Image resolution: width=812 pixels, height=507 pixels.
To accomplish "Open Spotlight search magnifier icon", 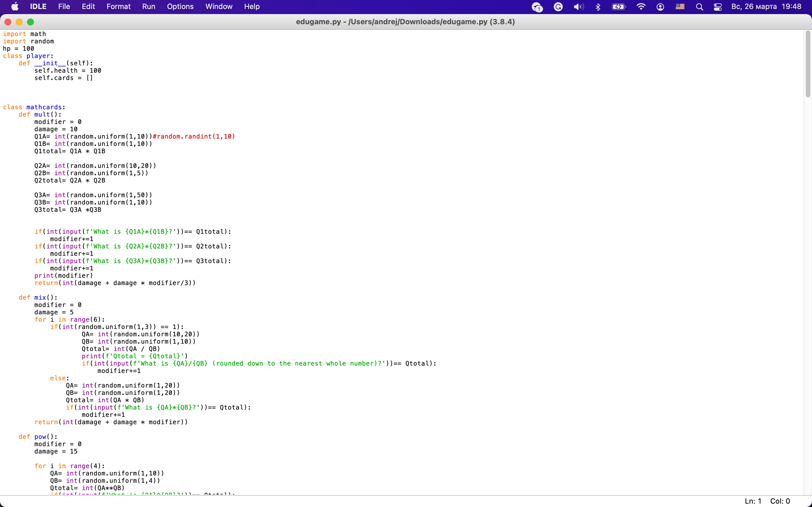I will [x=699, y=7].
